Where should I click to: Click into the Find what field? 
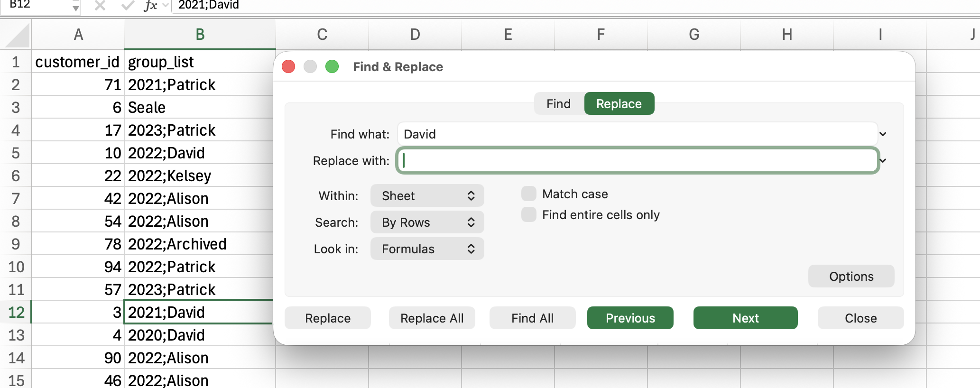(x=636, y=134)
